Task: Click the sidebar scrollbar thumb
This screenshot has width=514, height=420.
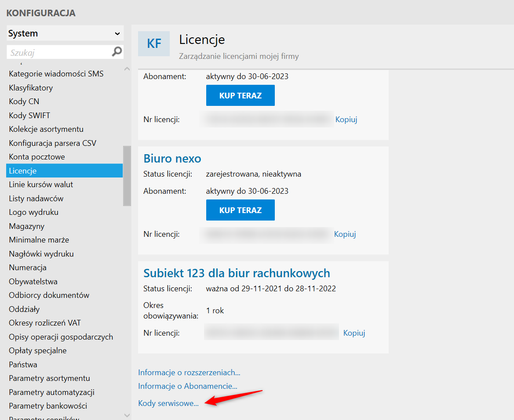Action: click(127, 176)
